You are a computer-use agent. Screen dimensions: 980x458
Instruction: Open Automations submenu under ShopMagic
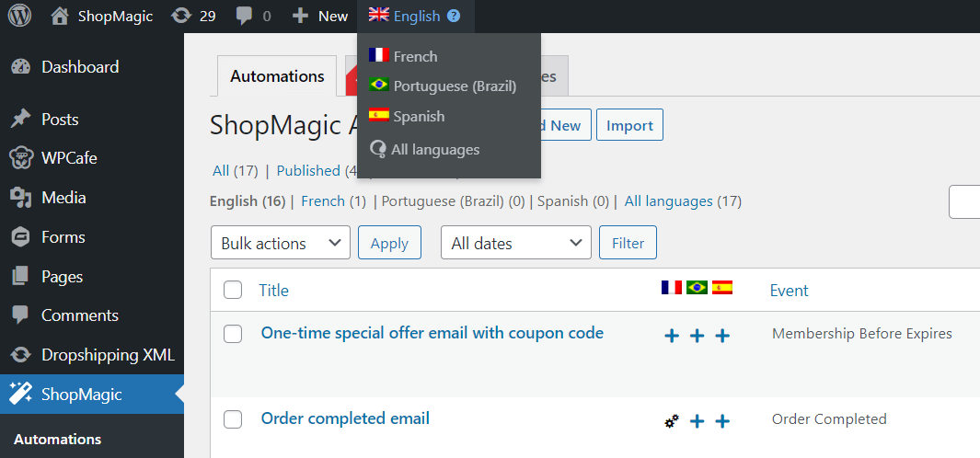(57, 440)
